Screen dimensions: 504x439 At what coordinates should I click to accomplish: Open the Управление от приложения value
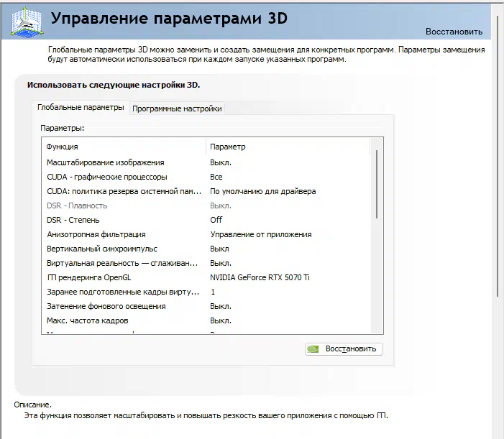tap(261, 234)
